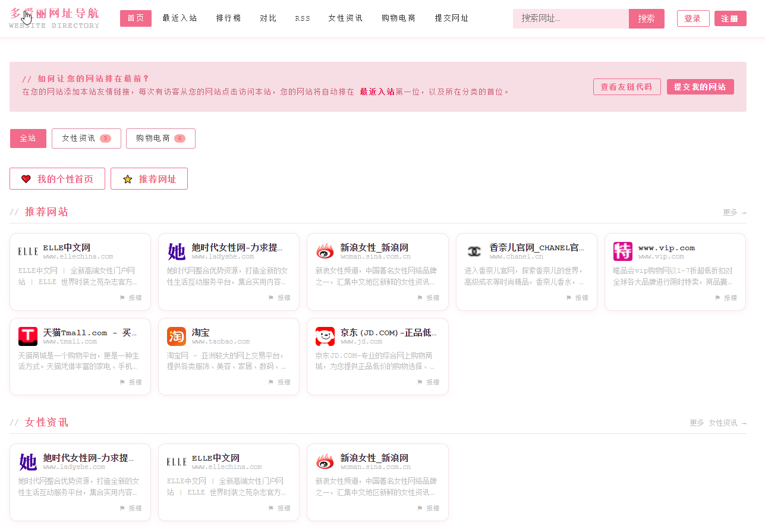765x532 pixels.
Task: Click the 注册 register button
Action: pyautogui.click(x=731, y=18)
